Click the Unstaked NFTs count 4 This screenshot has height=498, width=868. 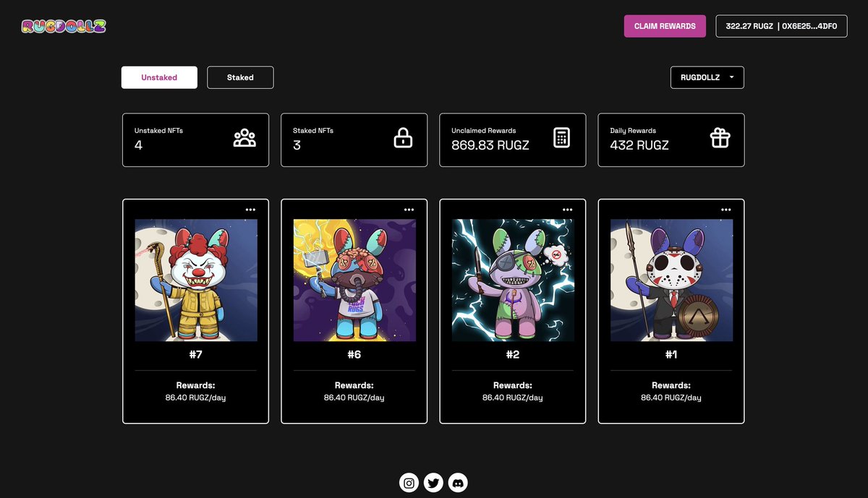(138, 145)
